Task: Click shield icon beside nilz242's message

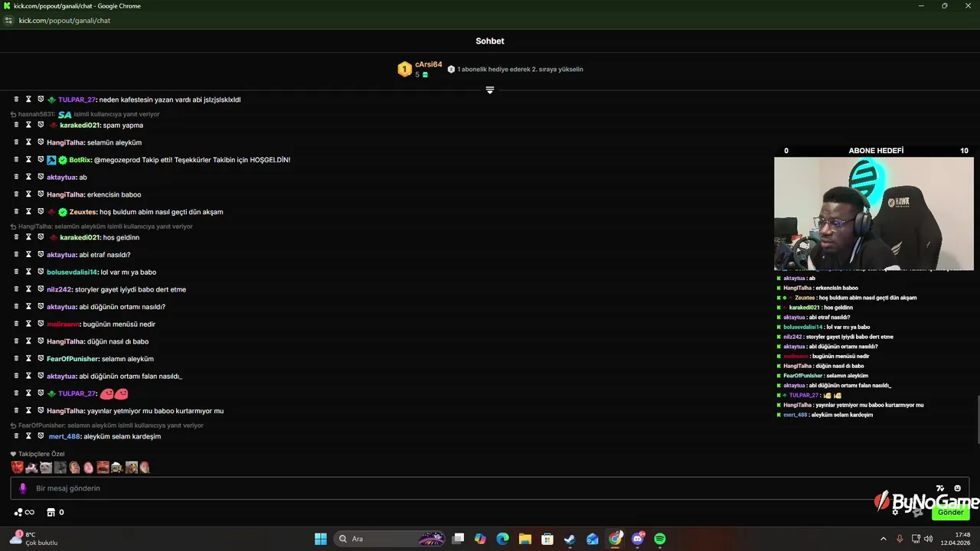Action: pyautogui.click(x=41, y=289)
